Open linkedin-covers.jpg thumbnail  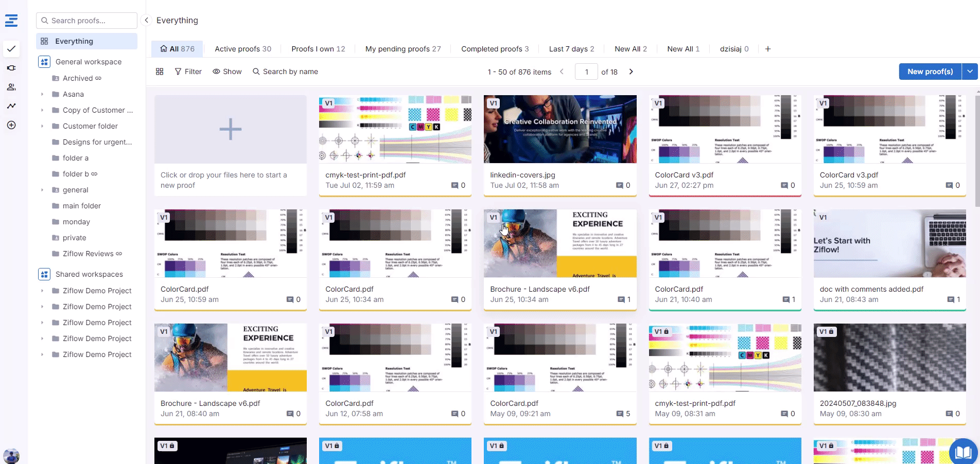pos(560,129)
